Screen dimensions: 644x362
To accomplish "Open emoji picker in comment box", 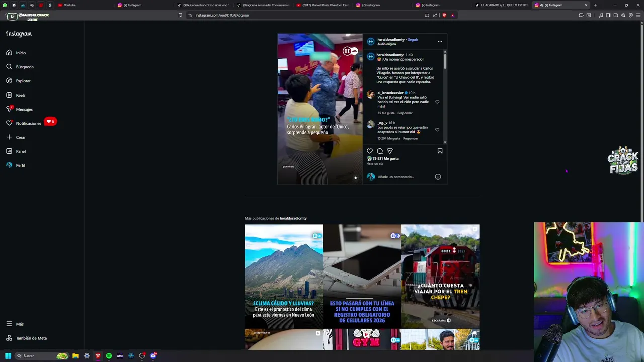I will click(x=438, y=177).
